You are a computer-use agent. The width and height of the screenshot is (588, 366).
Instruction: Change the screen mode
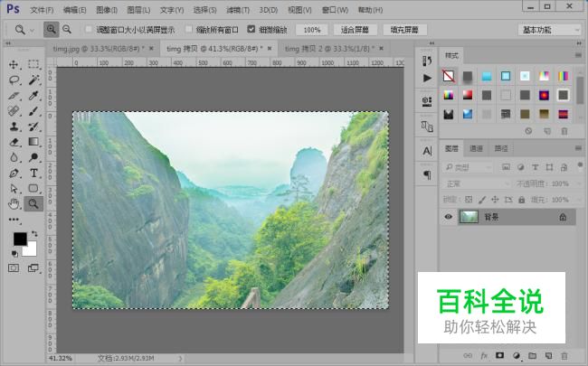coord(33,267)
